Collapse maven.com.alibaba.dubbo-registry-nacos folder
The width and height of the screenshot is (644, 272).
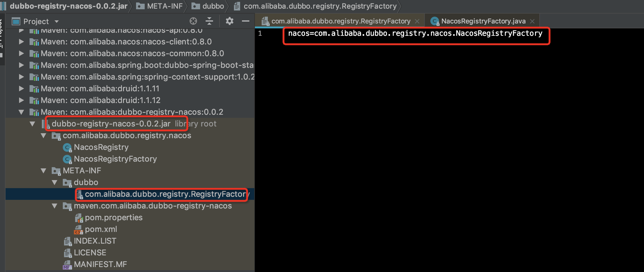tap(54, 206)
